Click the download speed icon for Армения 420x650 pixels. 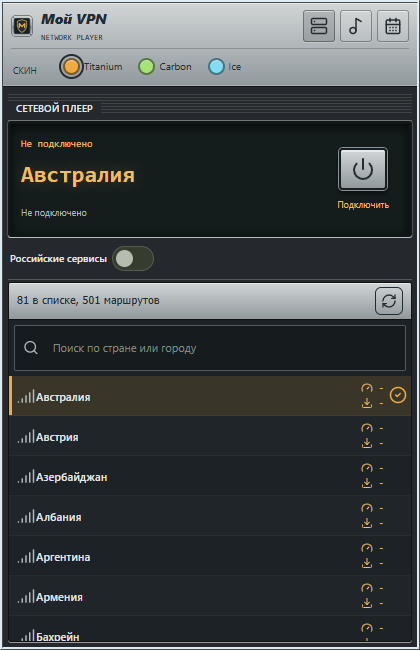(x=367, y=604)
